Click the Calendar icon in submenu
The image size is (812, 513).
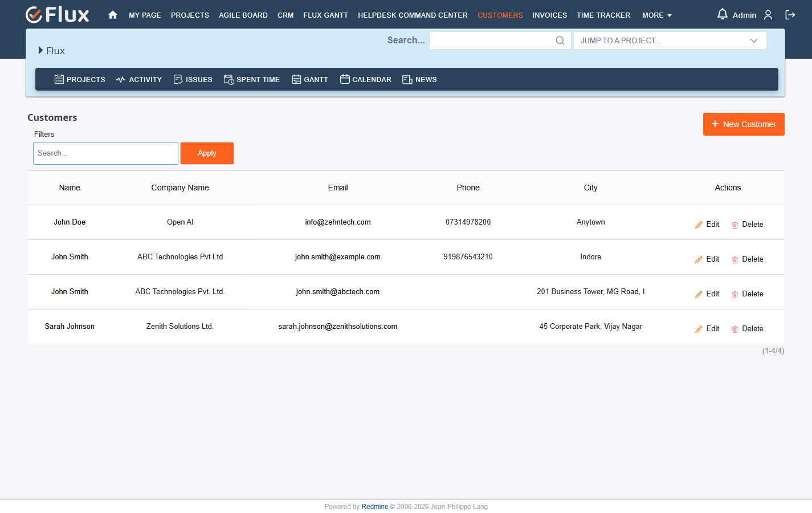[x=345, y=79]
